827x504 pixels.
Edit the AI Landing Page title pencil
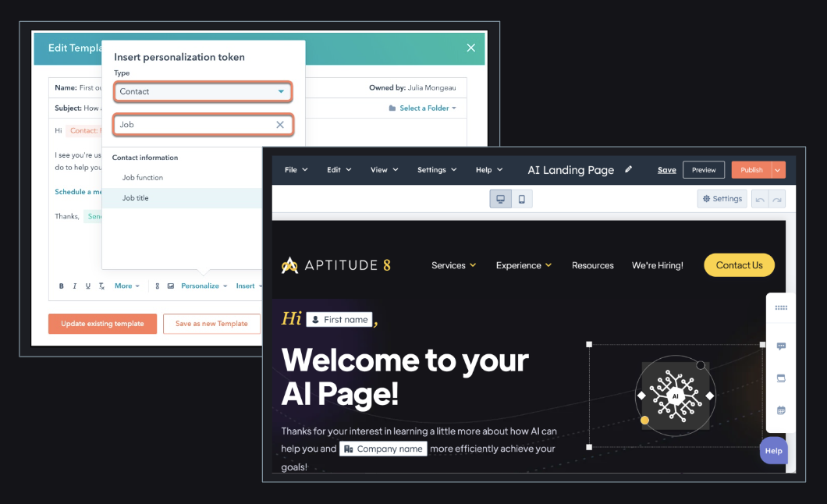(628, 169)
